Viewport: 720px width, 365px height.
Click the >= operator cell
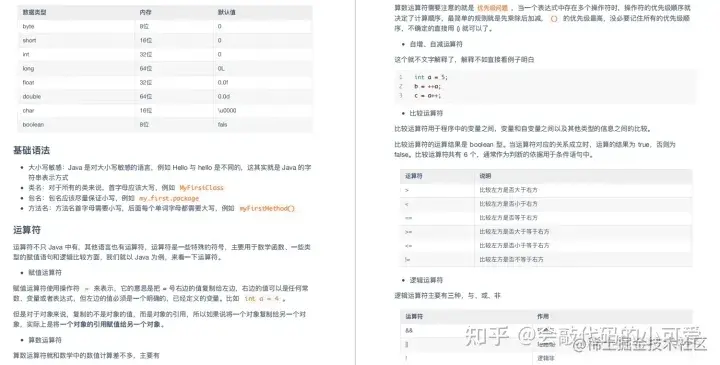(408, 232)
